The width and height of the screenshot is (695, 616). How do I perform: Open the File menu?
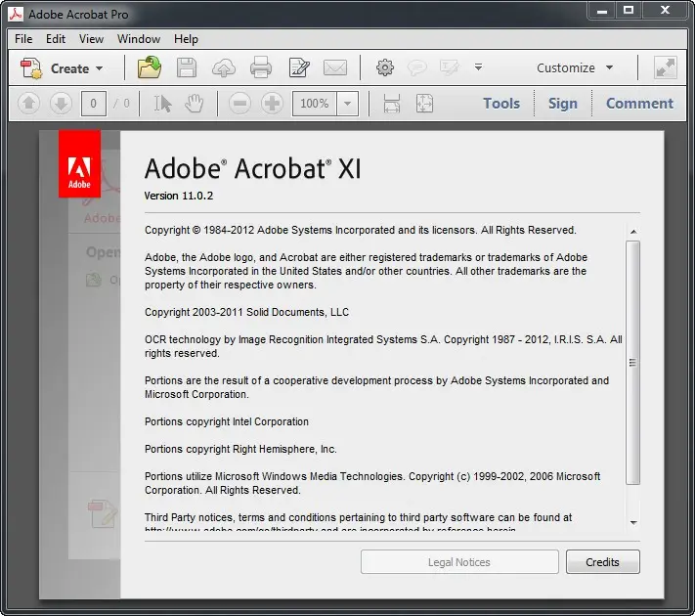pos(23,39)
